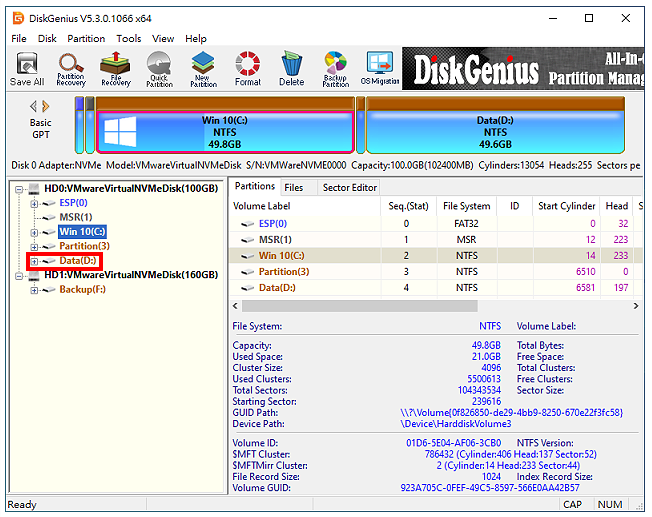
Task: Create a New Partition via toolbar
Action: pos(203,69)
